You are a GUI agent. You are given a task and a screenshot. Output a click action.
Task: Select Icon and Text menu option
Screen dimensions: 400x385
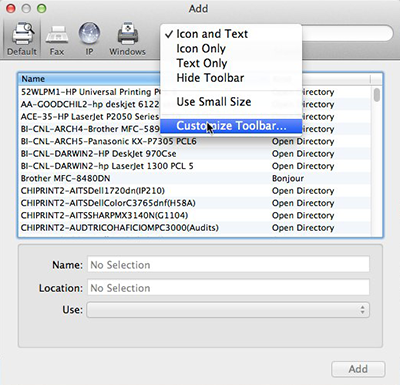231,34
